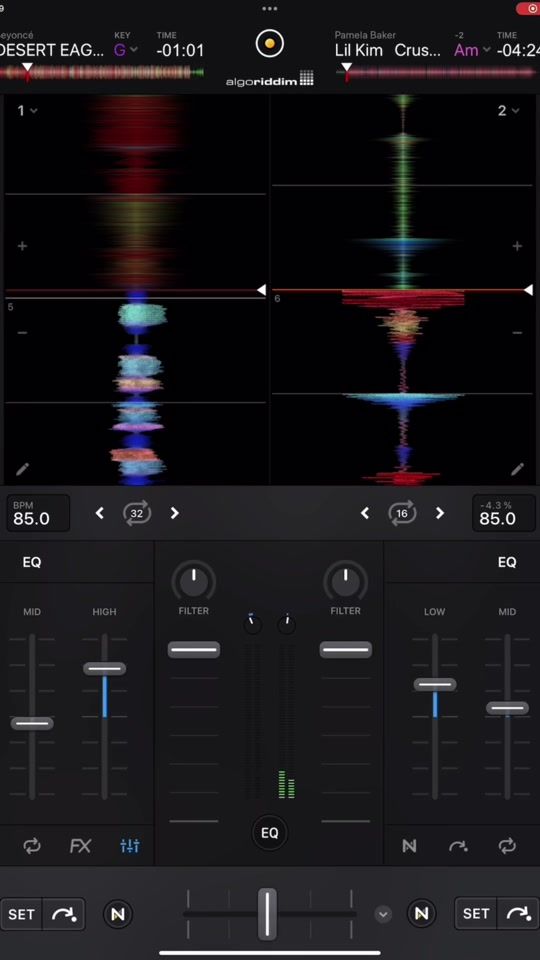The height and width of the screenshot is (960, 540).
Task: Toggle deck 1 32-beat loop
Action: [x=137, y=513]
